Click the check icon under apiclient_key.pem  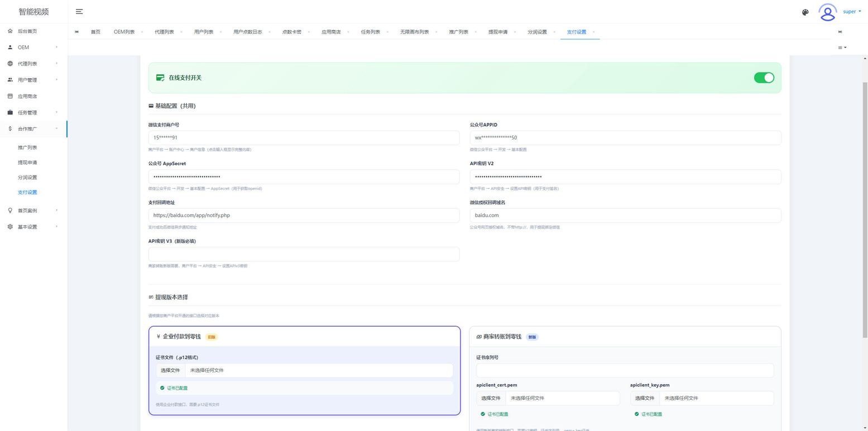636,414
